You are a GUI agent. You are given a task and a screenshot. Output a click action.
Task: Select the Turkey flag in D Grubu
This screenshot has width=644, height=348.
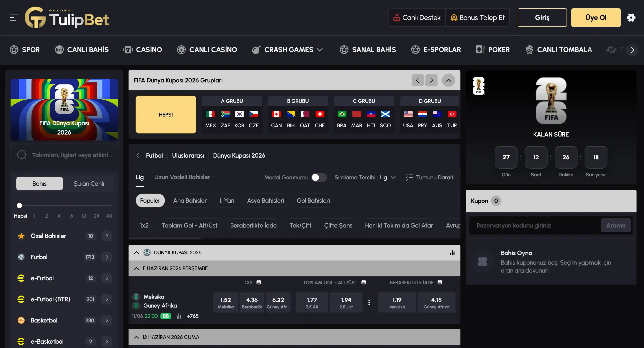pyautogui.click(x=452, y=114)
